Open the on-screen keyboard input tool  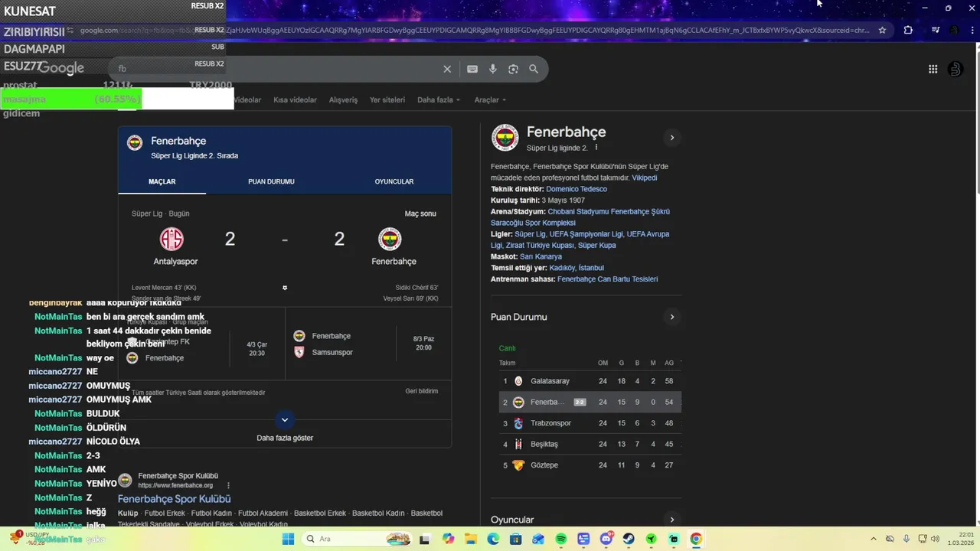[472, 69]
